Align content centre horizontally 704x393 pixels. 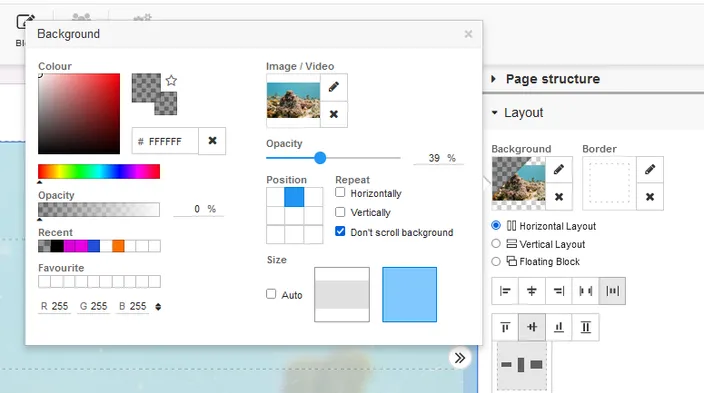pos(532,291)
